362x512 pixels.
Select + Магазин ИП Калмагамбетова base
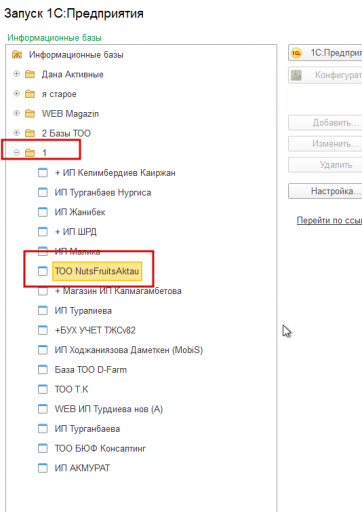118,291
